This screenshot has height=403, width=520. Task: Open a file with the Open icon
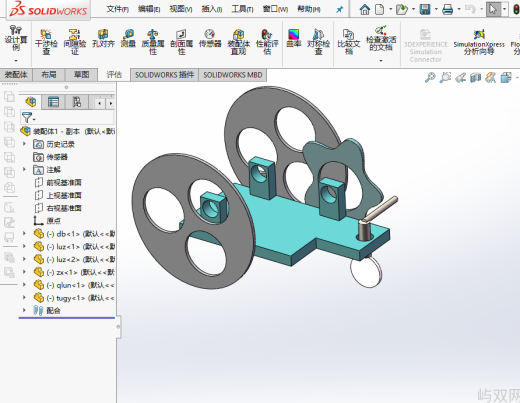(x=402, y=9)
